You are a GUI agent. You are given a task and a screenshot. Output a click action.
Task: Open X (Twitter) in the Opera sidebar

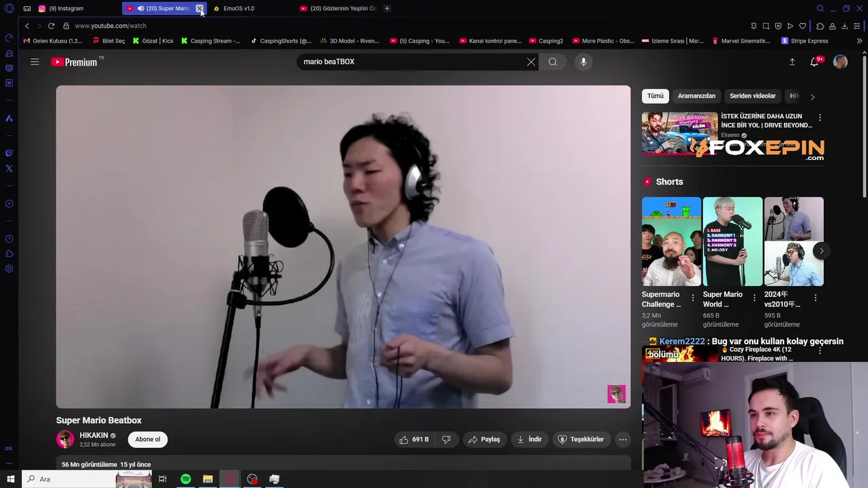(x=9, y=168)
